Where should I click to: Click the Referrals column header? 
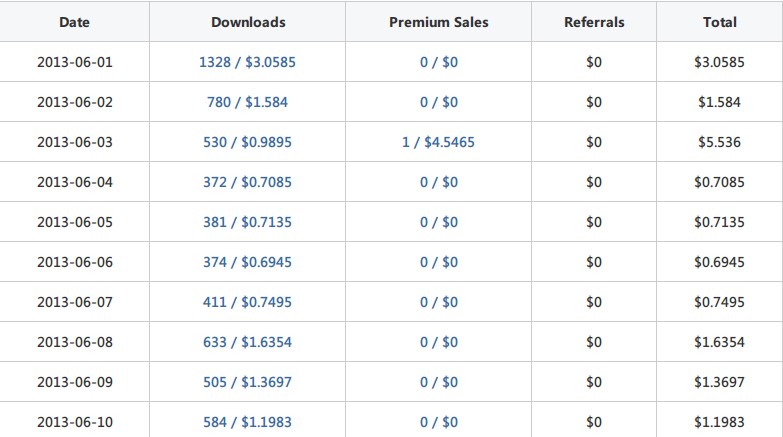594,22
